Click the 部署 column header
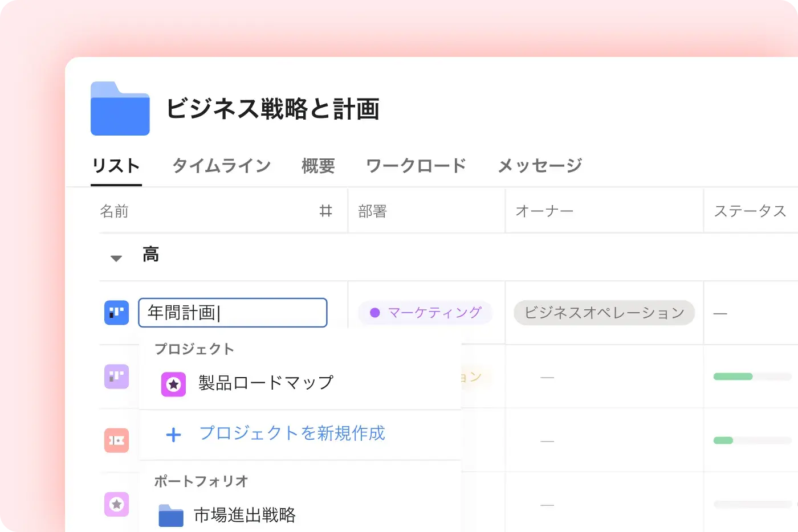This screenshot has width=798, height=532. pyautogui.click(x=373, y=211)
